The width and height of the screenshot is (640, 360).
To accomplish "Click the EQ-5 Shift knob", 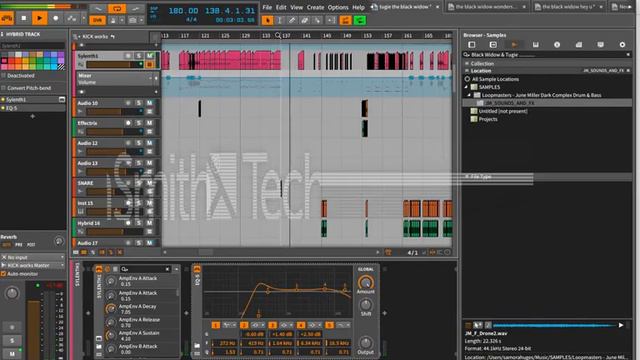I will point(366,304).
